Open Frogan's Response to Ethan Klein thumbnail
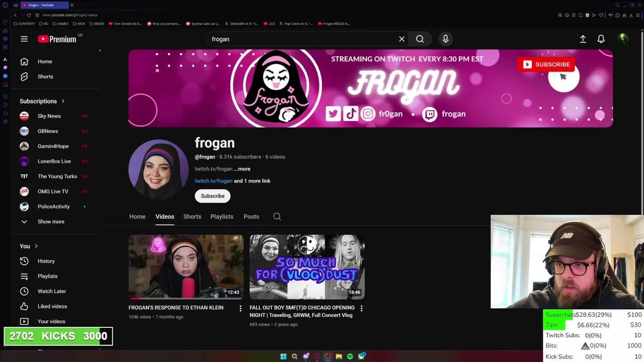 coord(186,267)
